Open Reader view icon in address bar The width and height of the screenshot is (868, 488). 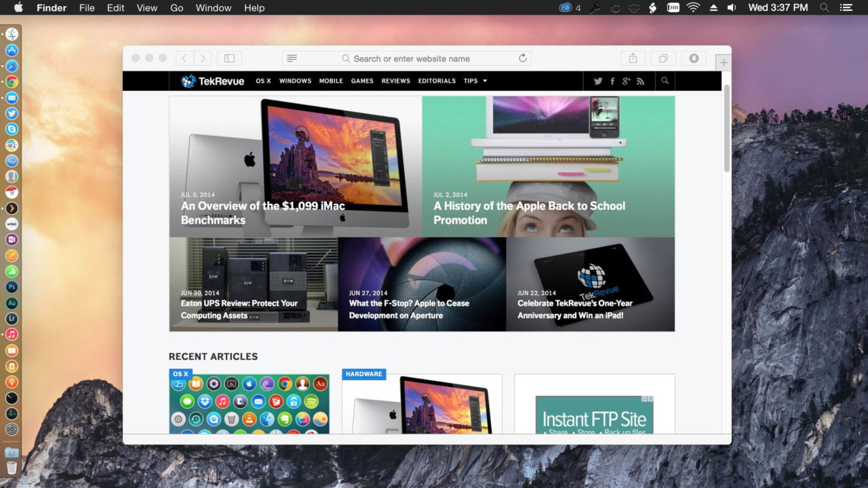[292, 58]
